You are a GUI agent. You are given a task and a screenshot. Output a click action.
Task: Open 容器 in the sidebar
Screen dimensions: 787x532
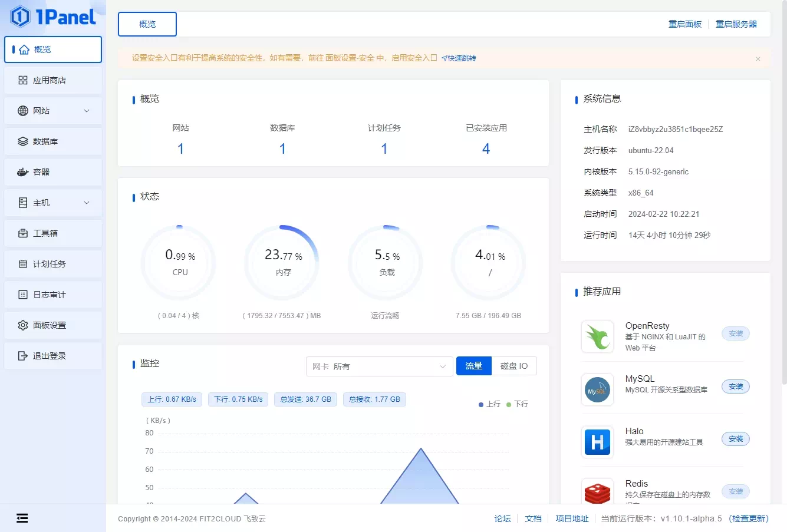tap(53, 172)
